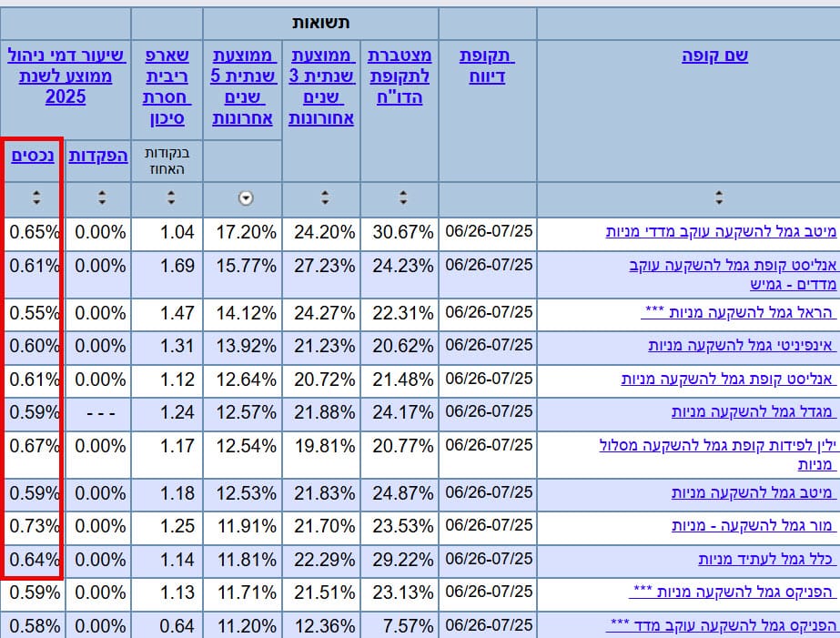Select the Sharpe value 0.64
Screen dimensions: 840x638
click(167, 625)
